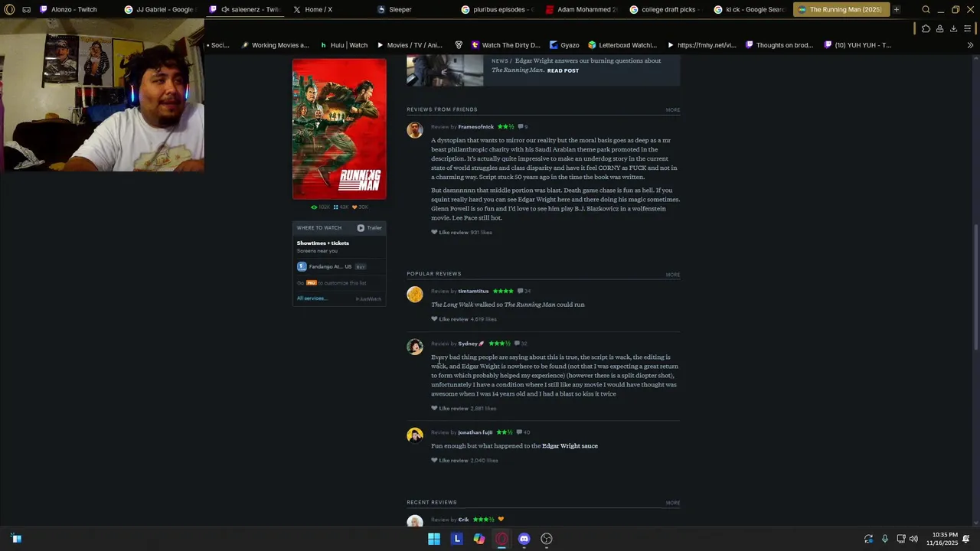Image resolution: width=980 pixels, height=551 pixels.
Task: Click the orange heart likes count
Action: pos(360,207)
